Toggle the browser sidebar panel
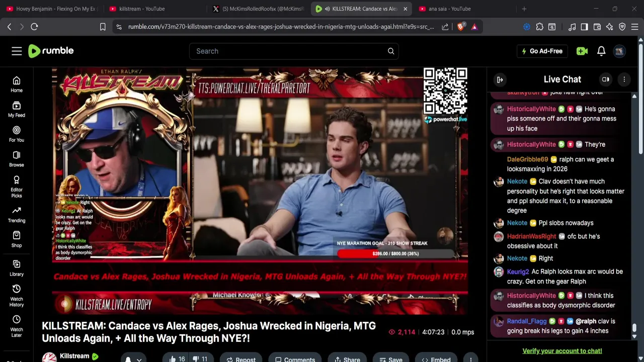This screenshot has height=362, width=644. (584, 27)
